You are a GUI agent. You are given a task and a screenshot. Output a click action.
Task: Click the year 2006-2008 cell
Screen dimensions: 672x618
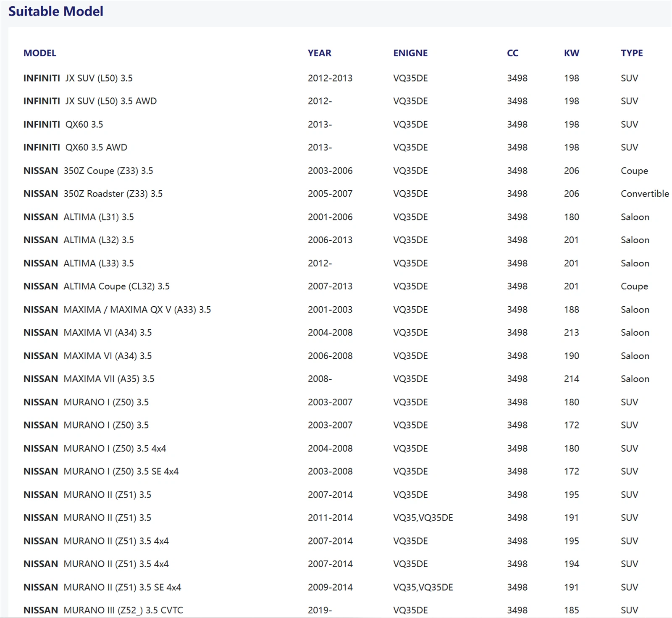[x=330, y=356]
